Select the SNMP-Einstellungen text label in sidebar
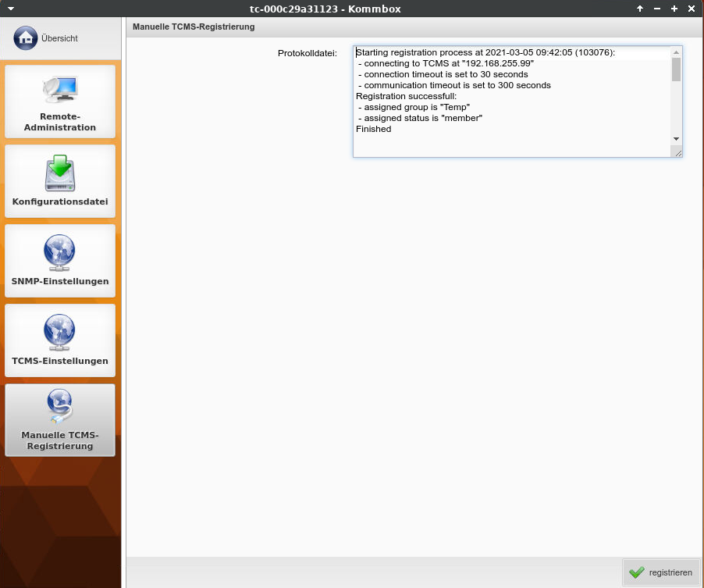704x588 pixels. point(60,281)
